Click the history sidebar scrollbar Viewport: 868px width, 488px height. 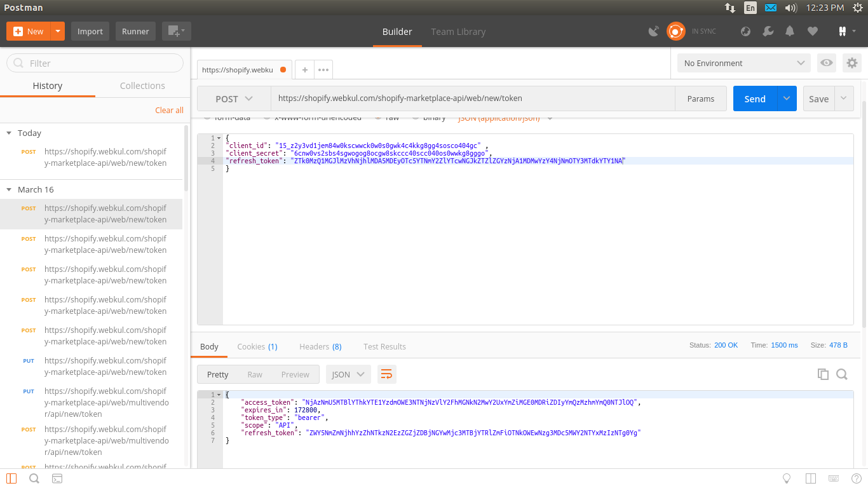[186, 158]
